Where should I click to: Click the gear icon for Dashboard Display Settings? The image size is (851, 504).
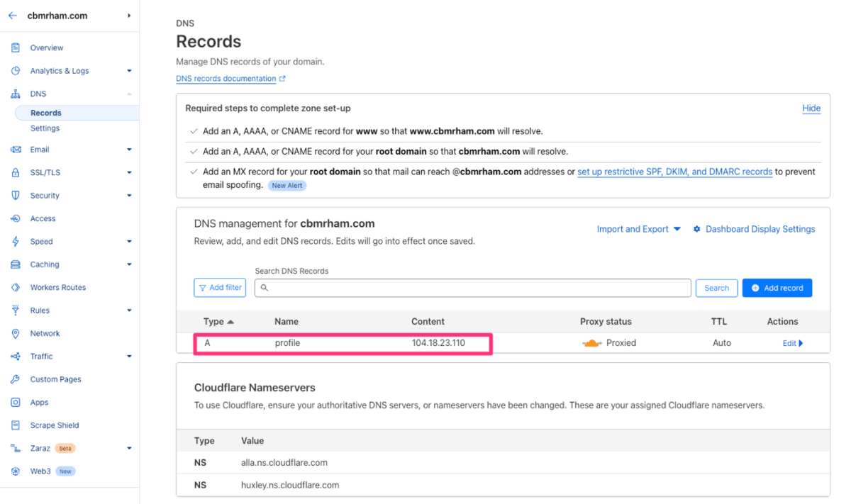(x=697, y=229)
